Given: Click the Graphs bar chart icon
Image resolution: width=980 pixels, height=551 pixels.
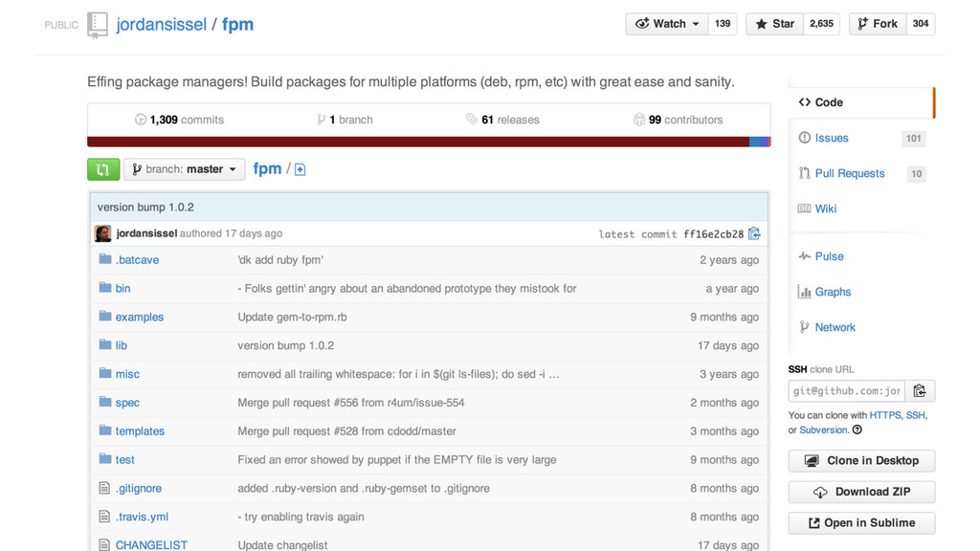Looking at the screenshot, I should 804,292.
